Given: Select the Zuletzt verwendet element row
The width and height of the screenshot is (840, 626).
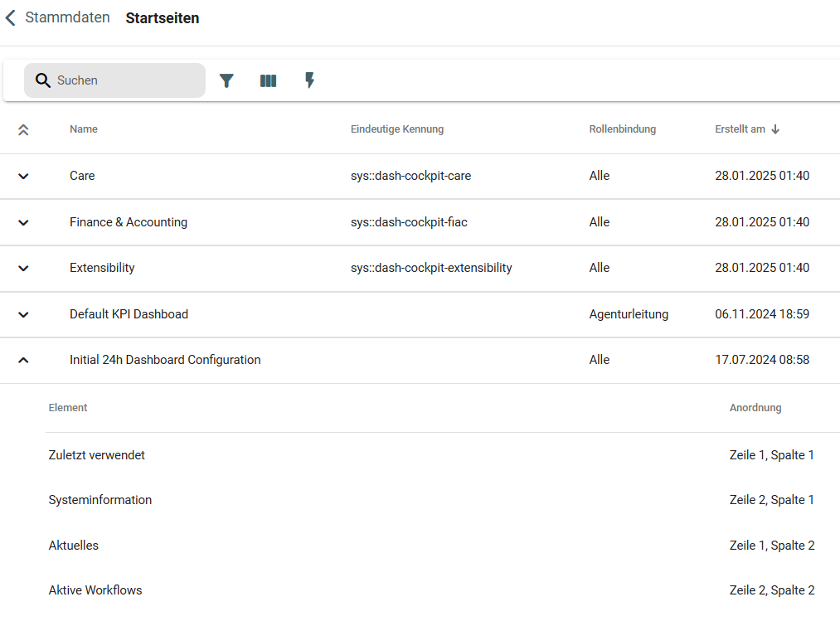Looking at the screenshot, I should click(97, 455).
